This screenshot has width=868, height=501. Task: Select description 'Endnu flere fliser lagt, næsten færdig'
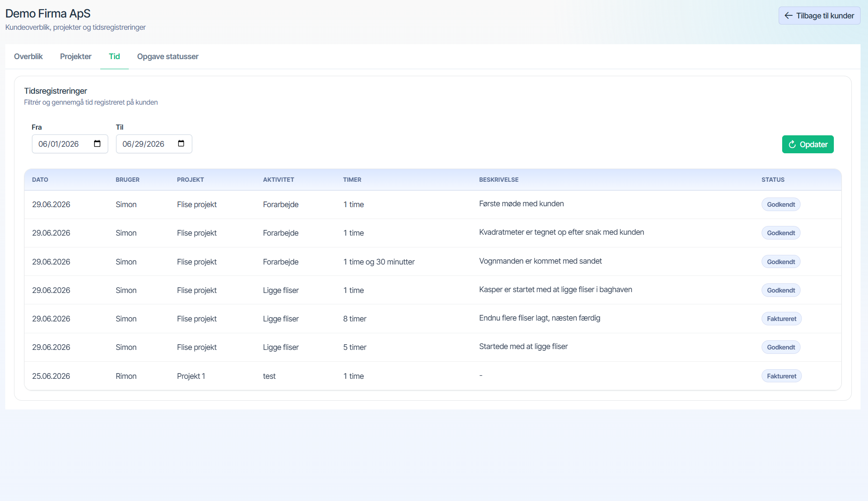tap(540, 318)
